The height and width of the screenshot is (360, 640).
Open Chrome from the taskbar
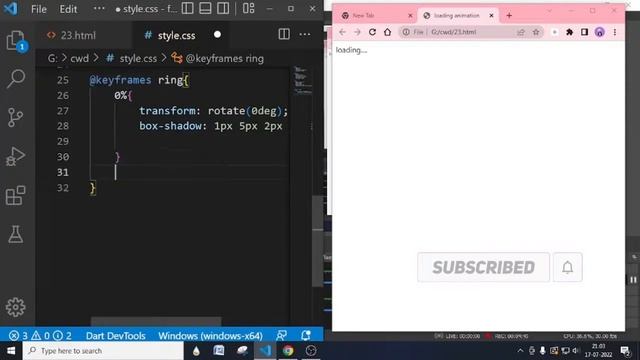coord(288,351)
